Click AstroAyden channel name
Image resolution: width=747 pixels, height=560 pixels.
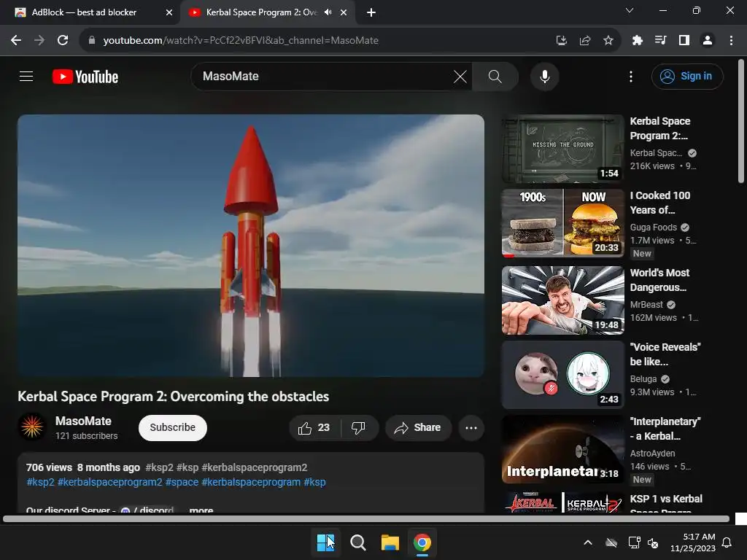point(652,454)
